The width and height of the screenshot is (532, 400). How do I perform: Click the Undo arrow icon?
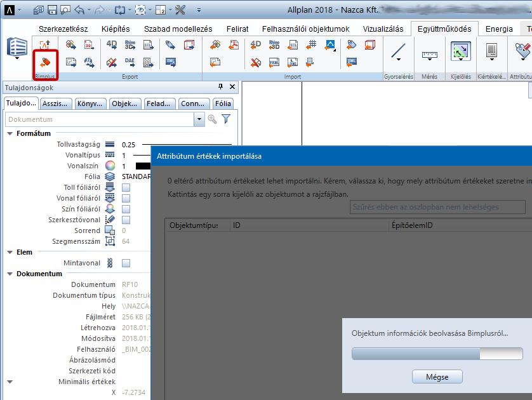click(x=79, y=10)
